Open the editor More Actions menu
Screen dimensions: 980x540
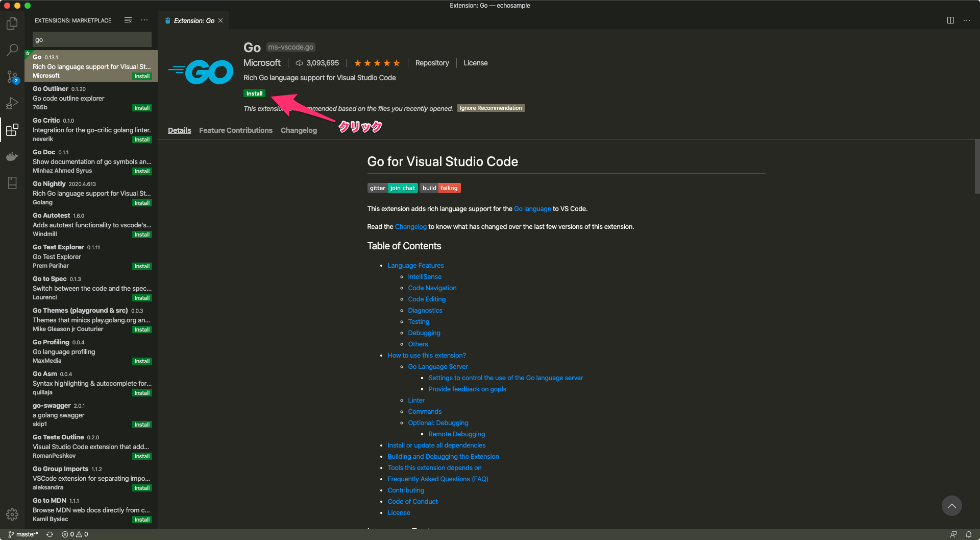(967, 20)
